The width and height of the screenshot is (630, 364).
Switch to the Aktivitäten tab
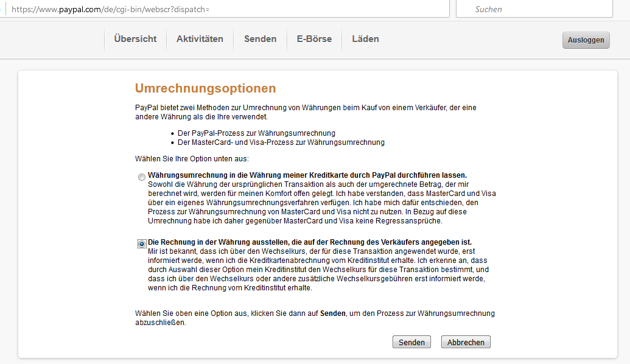[x=200, y=39]
